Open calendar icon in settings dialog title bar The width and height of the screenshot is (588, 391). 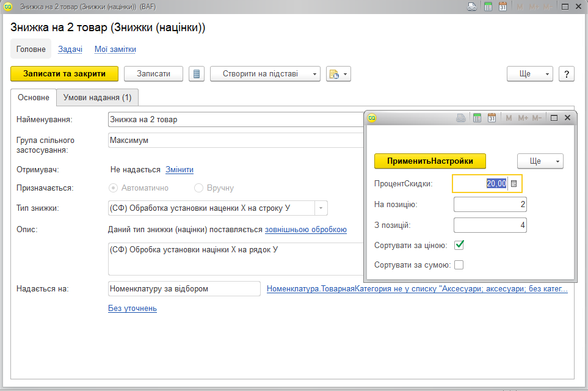492,118
